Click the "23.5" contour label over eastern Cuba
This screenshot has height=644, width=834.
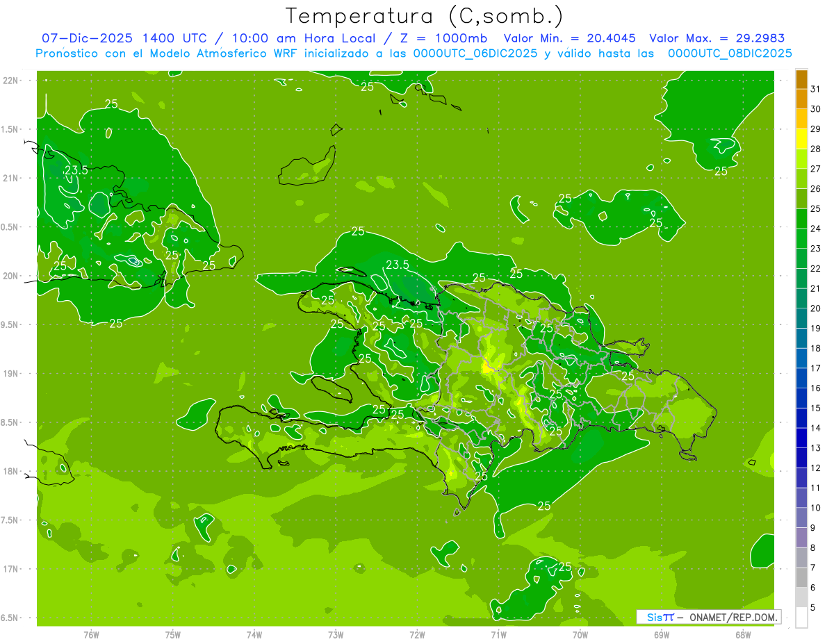coord(76,170)
